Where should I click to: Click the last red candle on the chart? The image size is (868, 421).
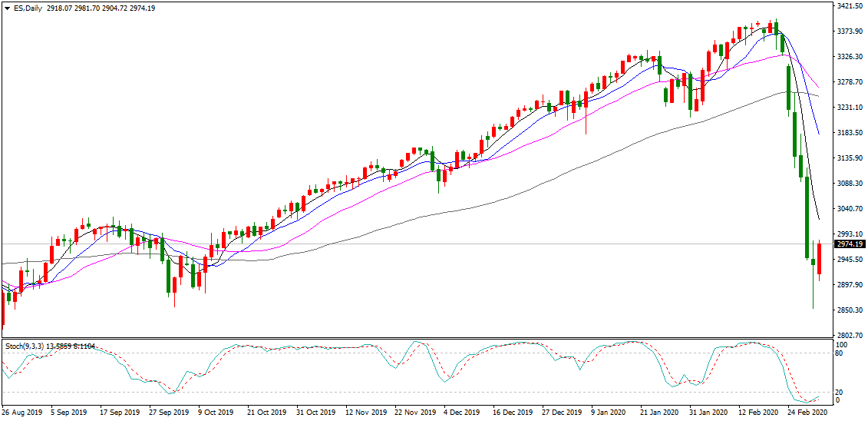point(820,258)
